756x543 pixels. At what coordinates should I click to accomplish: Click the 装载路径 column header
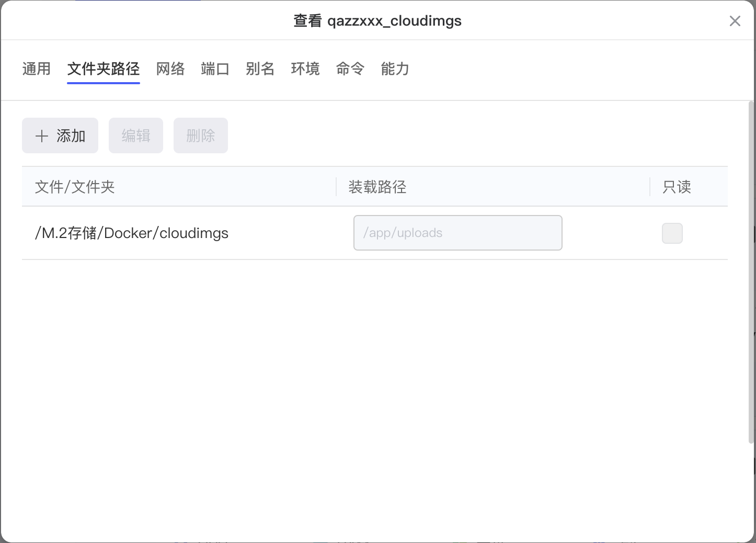[377, 187]
